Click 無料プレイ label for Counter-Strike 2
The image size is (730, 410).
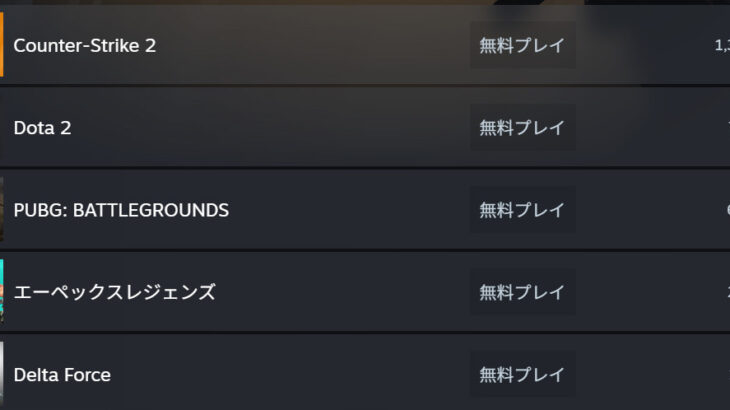tap(522, 45)
